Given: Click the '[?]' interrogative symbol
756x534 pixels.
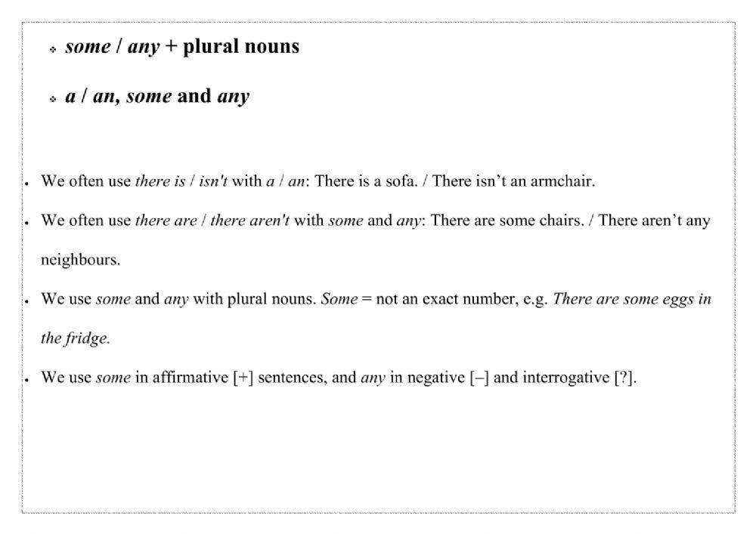Looking at the screenshot, I should pos(624,378).
